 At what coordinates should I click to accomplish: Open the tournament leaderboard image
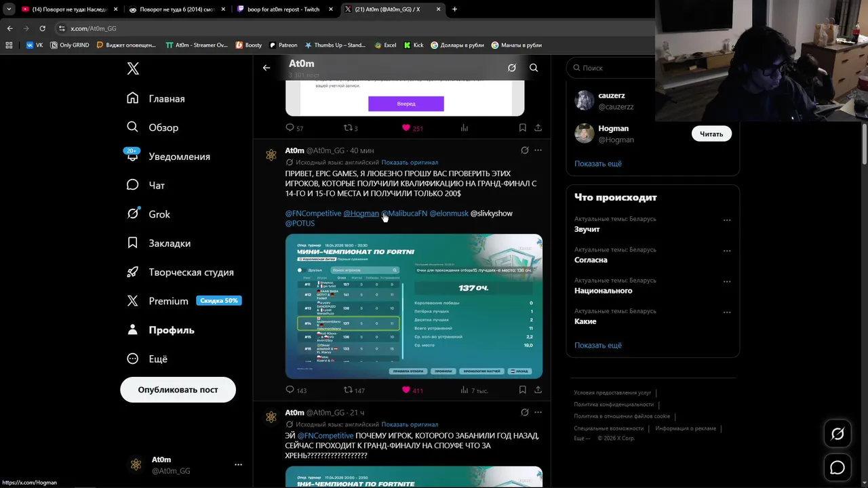coord(414,306)
